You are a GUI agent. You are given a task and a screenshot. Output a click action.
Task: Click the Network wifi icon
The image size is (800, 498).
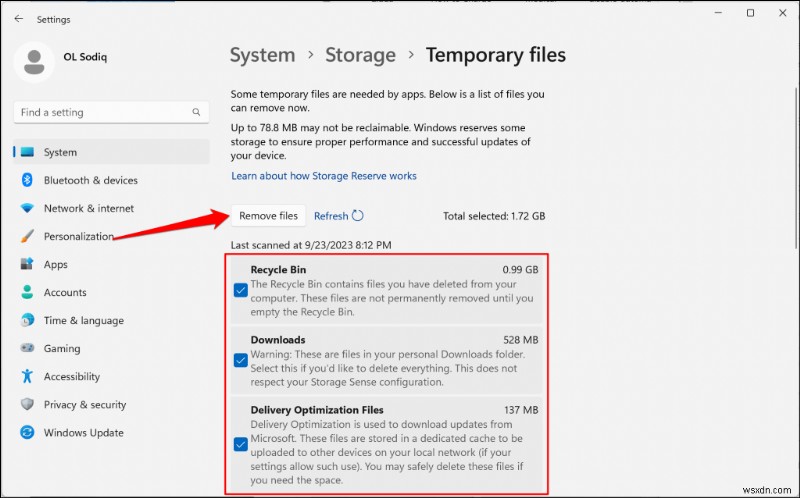[x=27, y=208]
